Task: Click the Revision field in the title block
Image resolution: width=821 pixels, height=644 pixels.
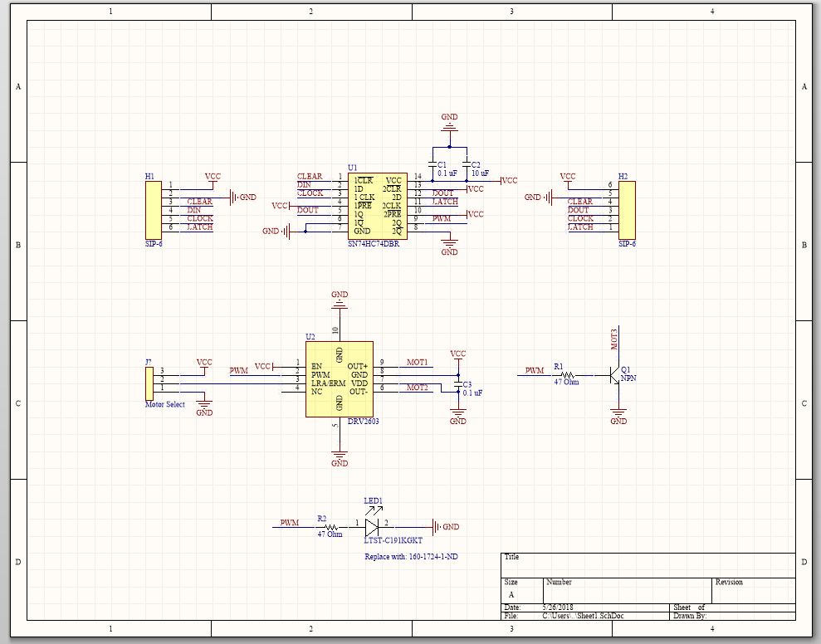Action: [754, 591]
